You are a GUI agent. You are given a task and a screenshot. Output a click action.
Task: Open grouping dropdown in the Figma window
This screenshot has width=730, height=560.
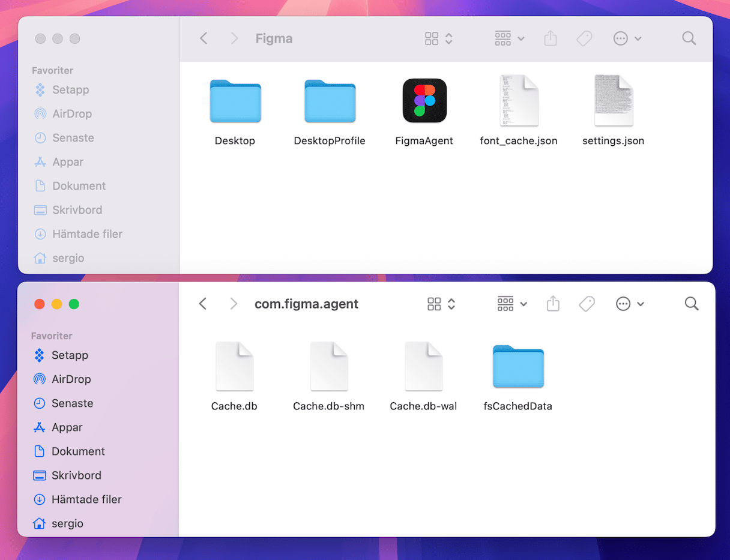pos(509,39)
